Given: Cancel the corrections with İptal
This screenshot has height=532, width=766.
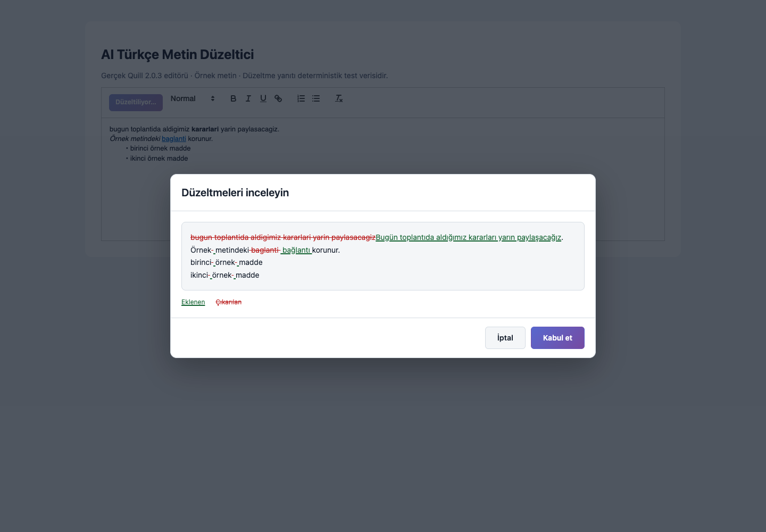Looking at the screenshot, I should tap(505, 338).
